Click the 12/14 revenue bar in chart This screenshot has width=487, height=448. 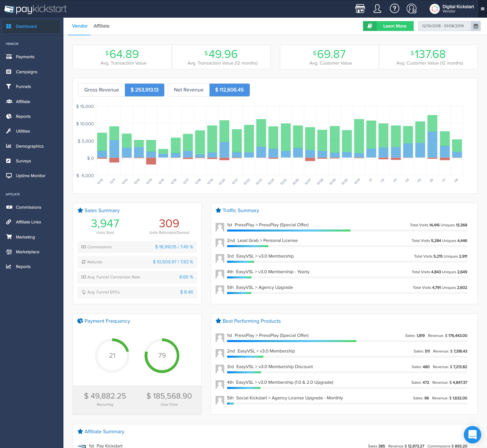tap(151, 152)
